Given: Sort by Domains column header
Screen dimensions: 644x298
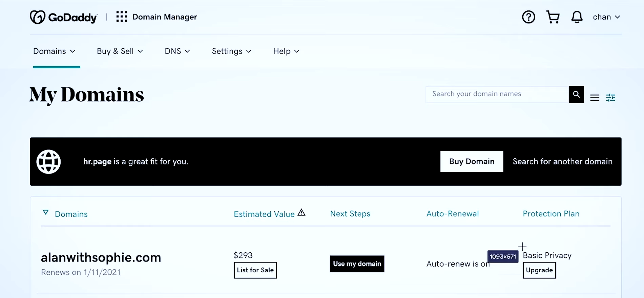Looking at the screenshot, I should coord(71,214).
